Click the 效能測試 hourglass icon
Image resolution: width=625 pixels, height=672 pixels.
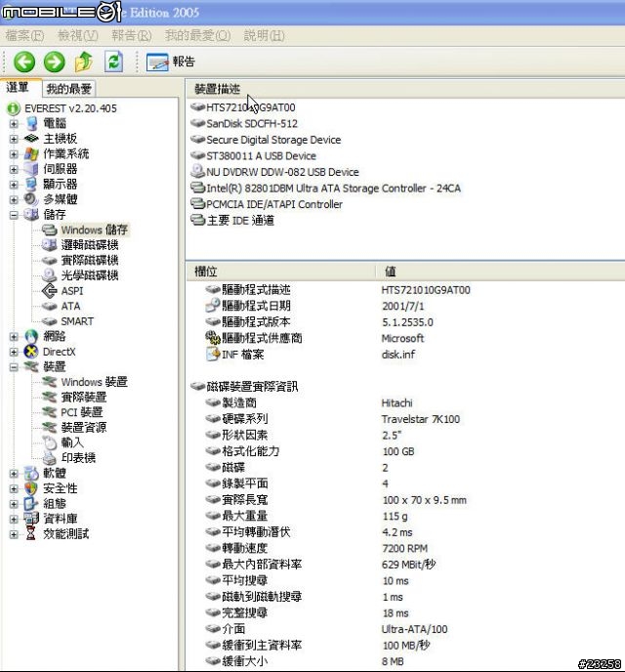31,533
